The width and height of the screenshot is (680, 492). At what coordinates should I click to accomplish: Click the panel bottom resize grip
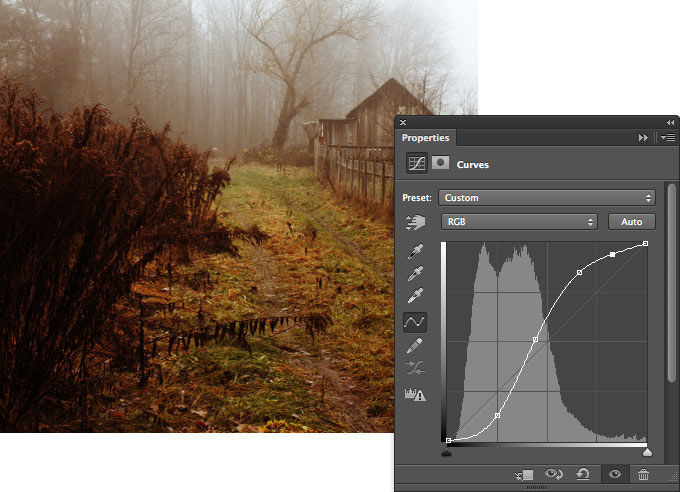point(536,488)
